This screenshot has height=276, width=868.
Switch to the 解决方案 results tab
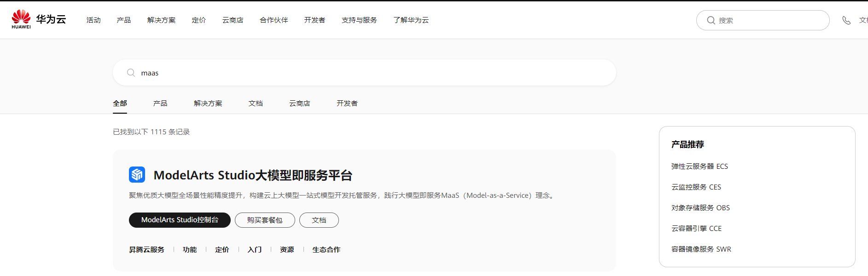[x=208, y=103]
